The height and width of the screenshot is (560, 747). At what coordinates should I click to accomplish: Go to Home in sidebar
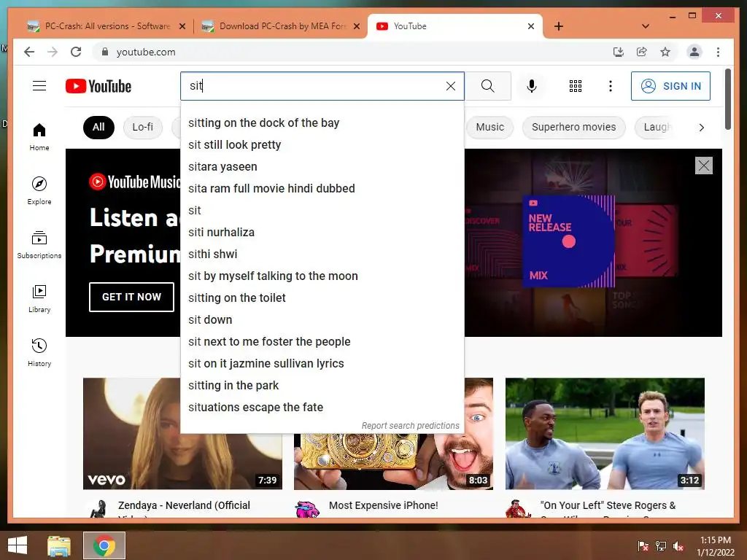coord(39,137)
